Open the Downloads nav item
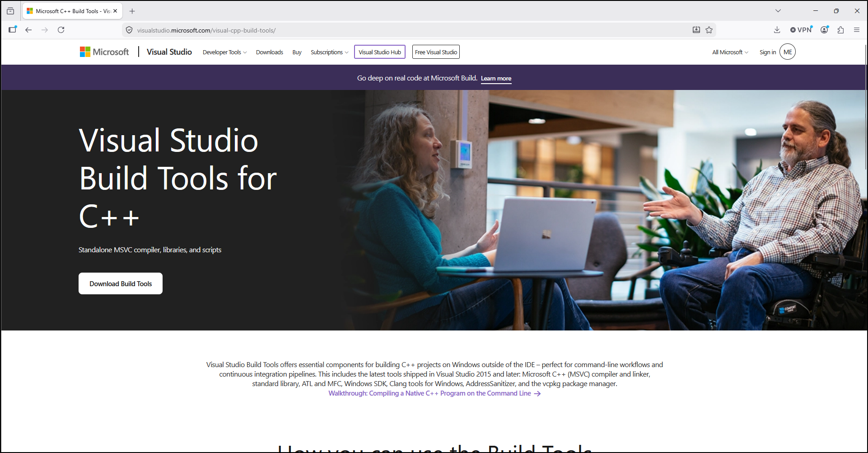This screenshot has height=453, width=868. pyautogui.click(x=270, y=52)
